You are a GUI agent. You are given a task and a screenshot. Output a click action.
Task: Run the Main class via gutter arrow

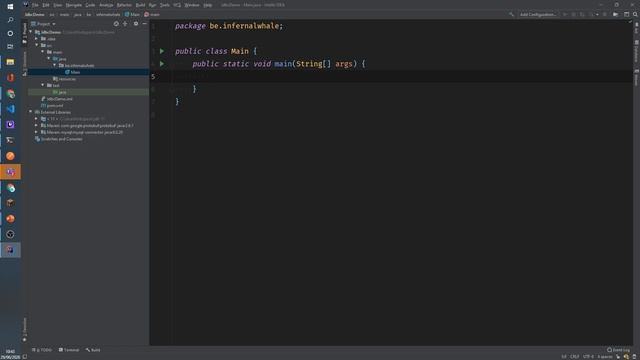click(162, 51)
